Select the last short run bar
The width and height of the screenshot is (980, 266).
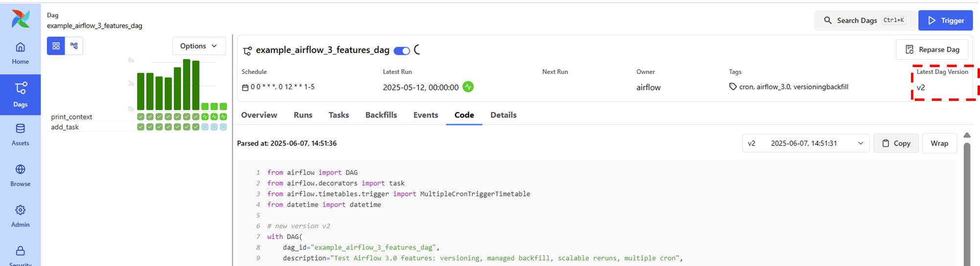[223, 106]
